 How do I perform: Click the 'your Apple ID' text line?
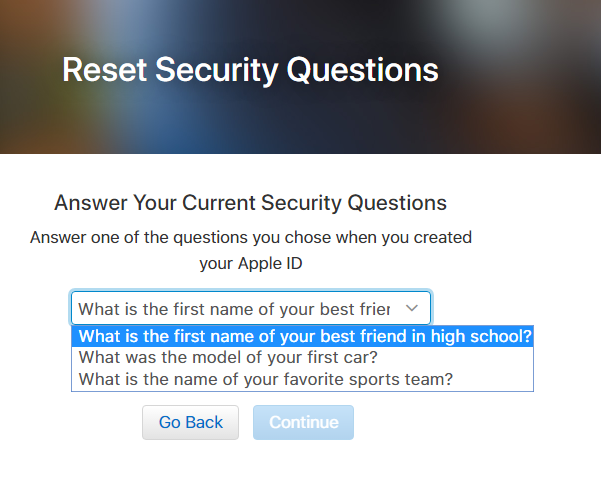point(250,264)
